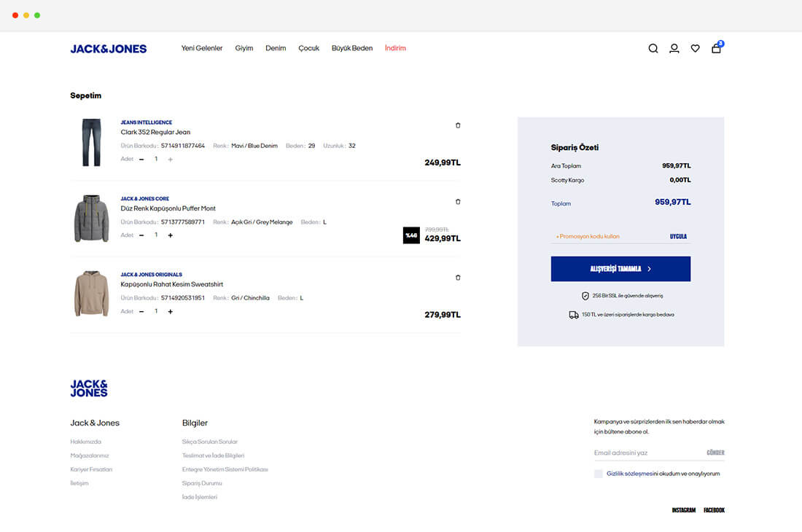The height and width of the screenshot is (532, 802).
Task: Delete Clark 352 Regular Jean from cart
Action: [458, 125]
